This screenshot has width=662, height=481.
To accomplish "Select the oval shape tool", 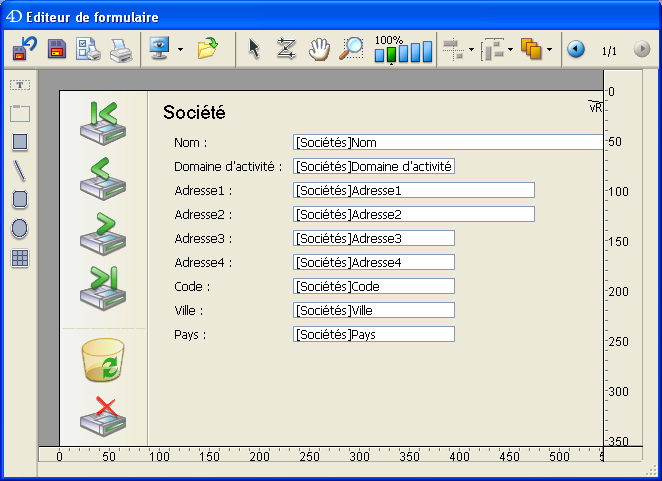I will tap(20, 229).
